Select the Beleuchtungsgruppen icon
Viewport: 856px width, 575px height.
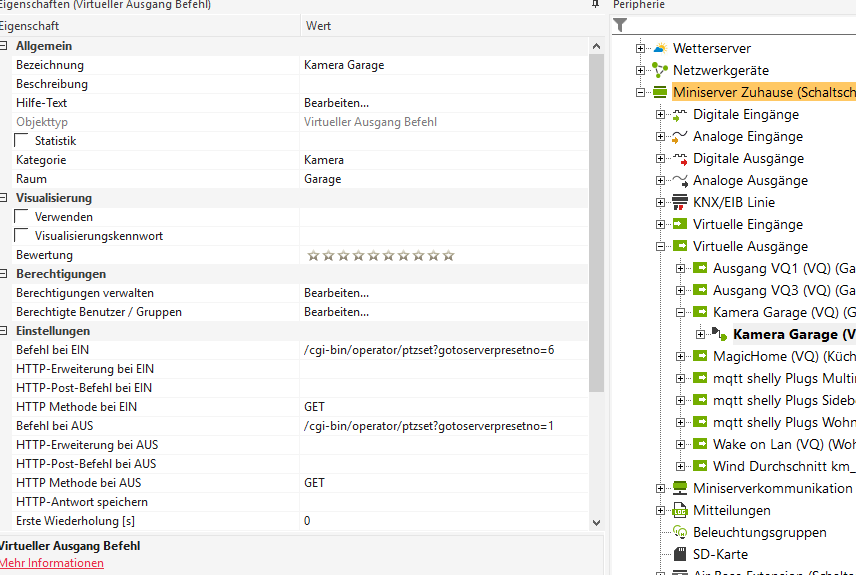click(680, 532)
